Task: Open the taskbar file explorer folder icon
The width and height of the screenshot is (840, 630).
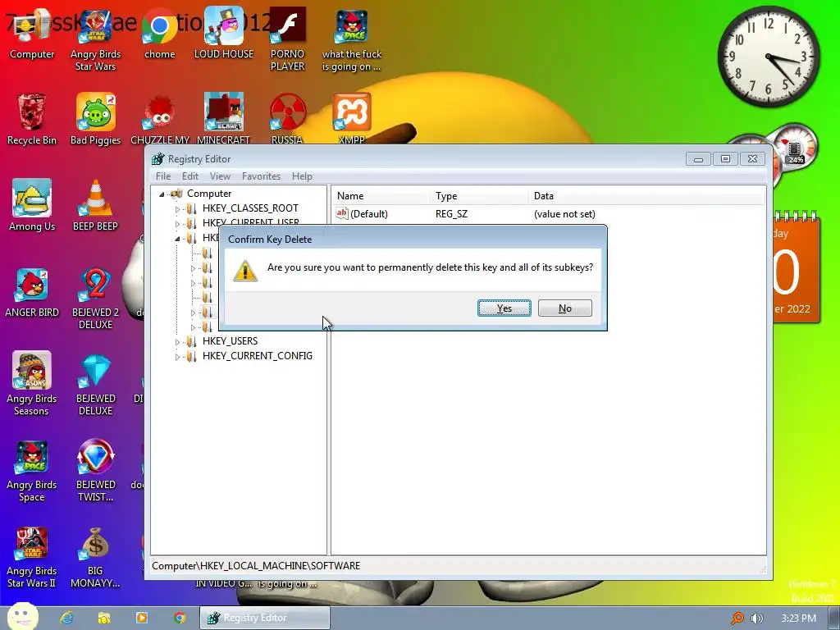Action: pyautogui.click(x=104, y=618)
